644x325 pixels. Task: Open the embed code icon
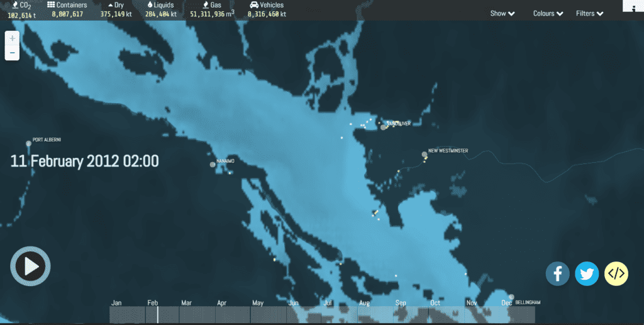tap(616, 273)
